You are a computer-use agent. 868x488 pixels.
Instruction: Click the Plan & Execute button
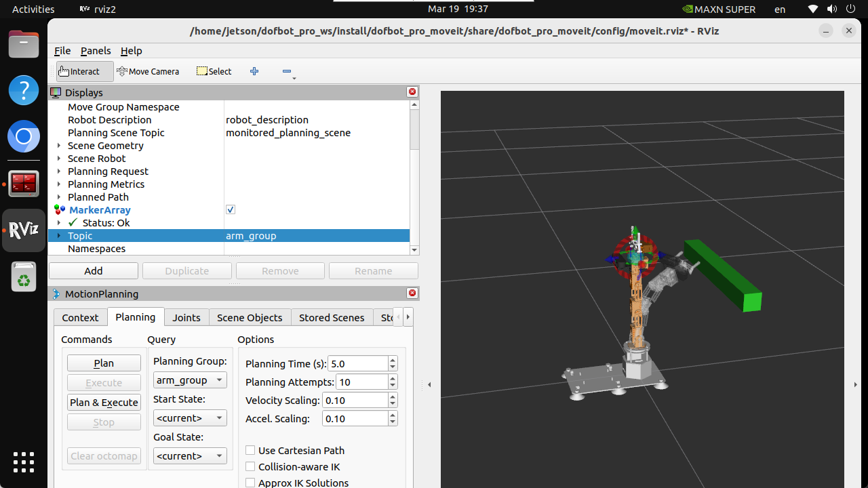tap(104, 403)
